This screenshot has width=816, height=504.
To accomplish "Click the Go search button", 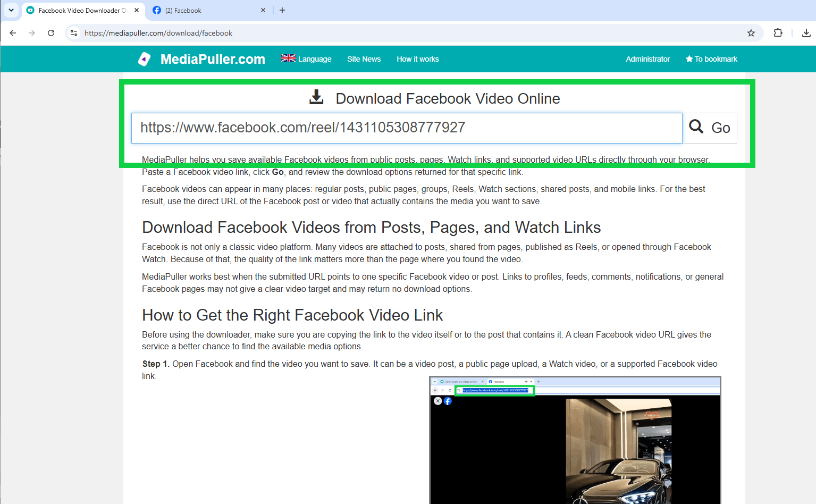I will (710, 128).
